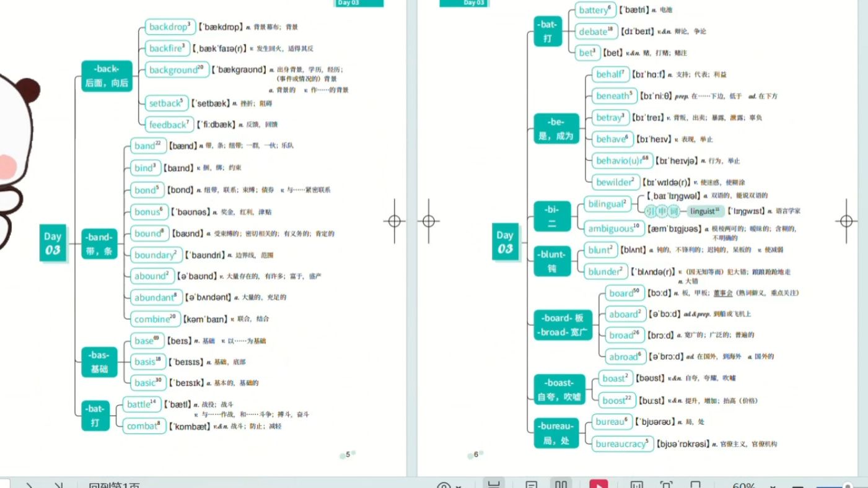This screenshot has height=488, width=868.
Task: Click the word ambiguous
Action: pos(613,229)
